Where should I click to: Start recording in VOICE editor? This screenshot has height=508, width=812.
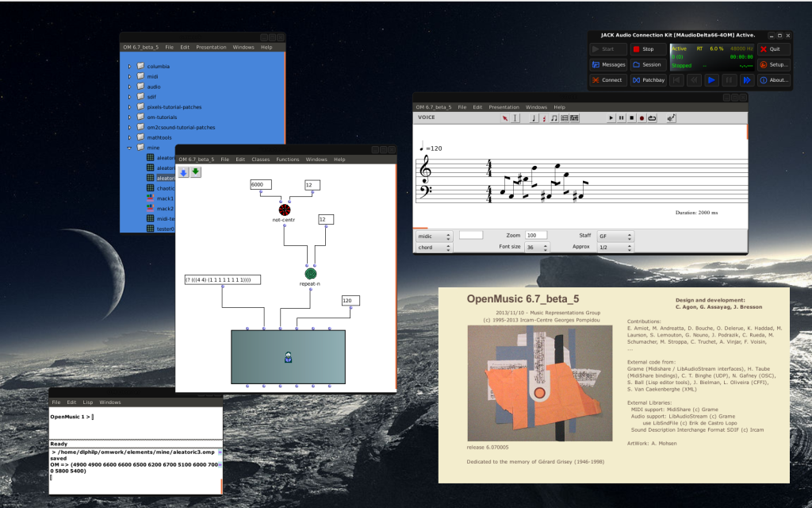(642, 118)
